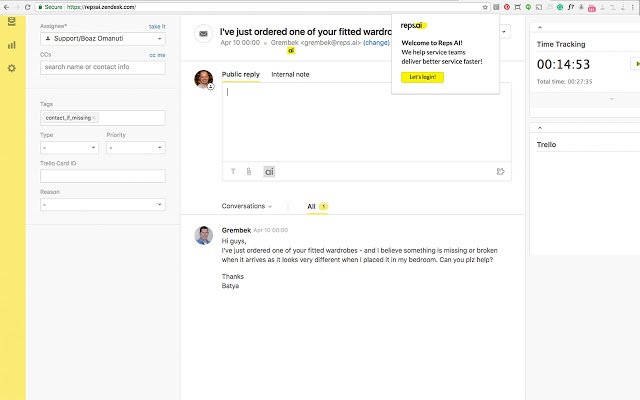
Task: Click the ticket title I've just ordered...
Action: click(306, 32)
